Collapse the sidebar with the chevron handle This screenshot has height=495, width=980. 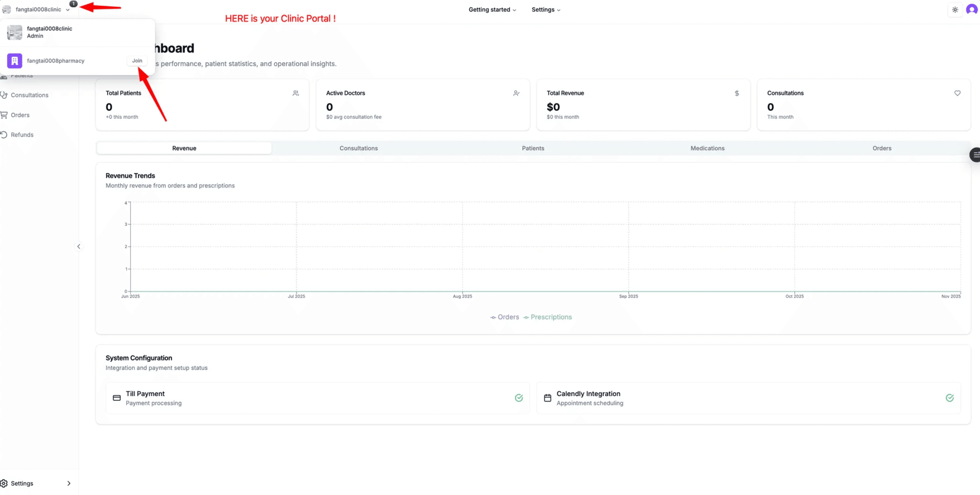(79, 246)
